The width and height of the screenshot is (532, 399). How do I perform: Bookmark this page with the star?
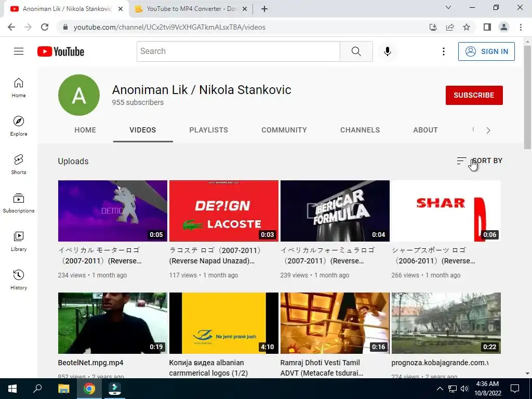pyautogui.click(x=467, y=27)
